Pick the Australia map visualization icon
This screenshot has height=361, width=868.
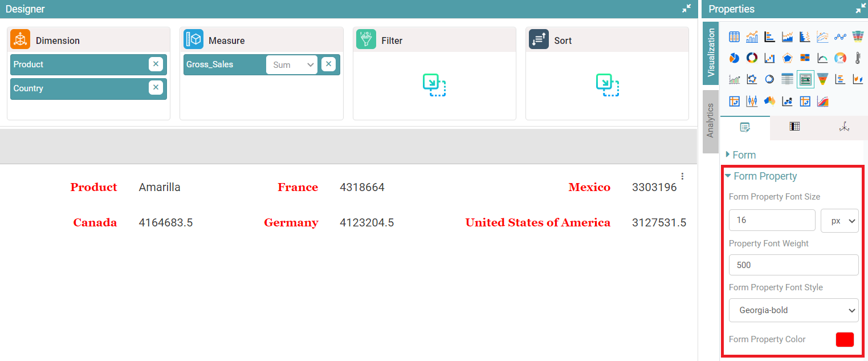pyautogui.click(x=769, y=102)
